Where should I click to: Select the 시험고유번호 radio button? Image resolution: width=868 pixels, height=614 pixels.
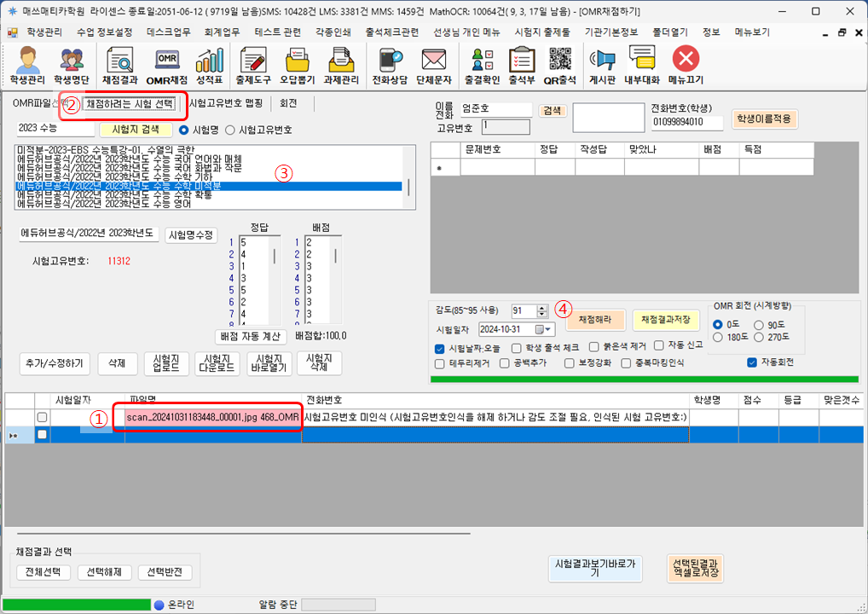[229, 130]
